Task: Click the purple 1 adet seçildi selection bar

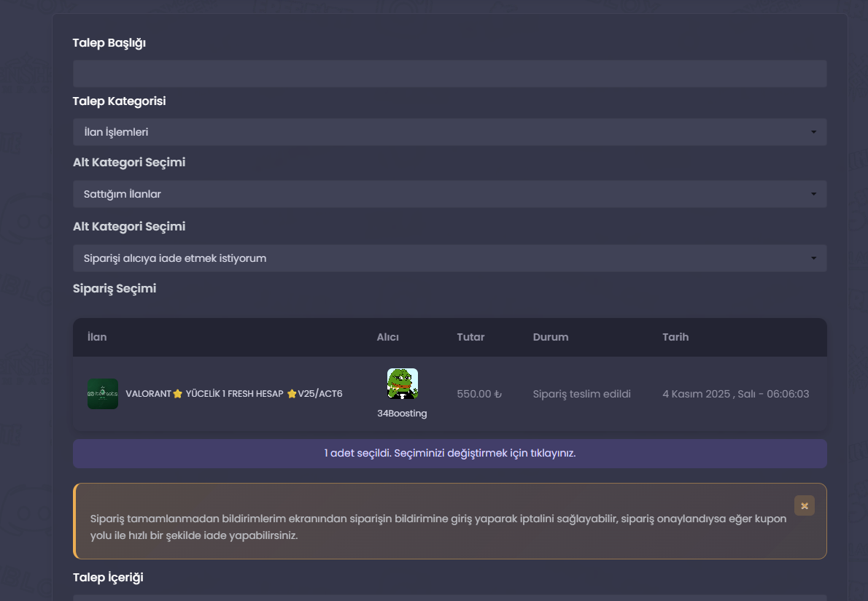Action: (449, 453)
